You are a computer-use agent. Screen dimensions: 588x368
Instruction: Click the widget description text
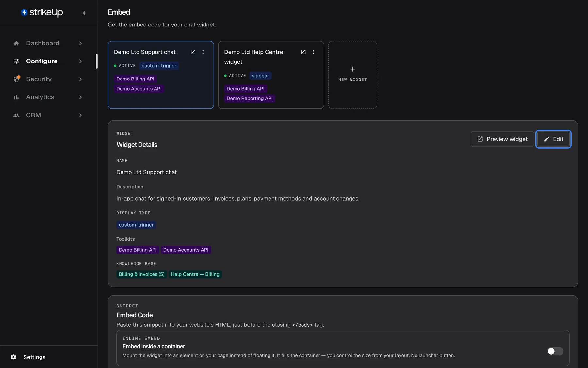click(238, 199)
